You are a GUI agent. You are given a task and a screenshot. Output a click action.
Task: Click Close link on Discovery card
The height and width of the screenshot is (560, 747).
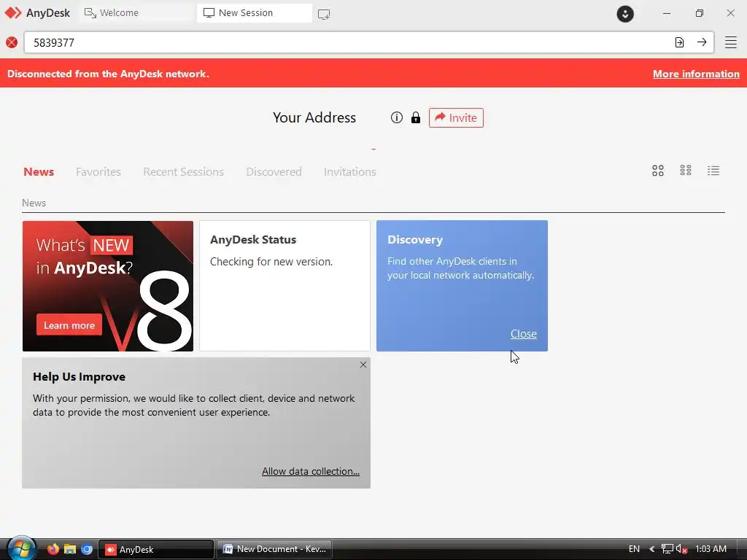524,334
